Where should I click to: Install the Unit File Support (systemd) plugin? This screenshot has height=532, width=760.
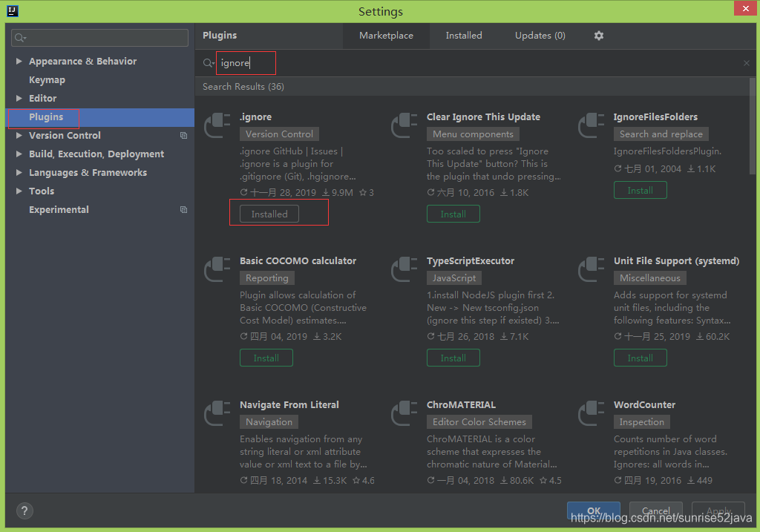point(641,358)
